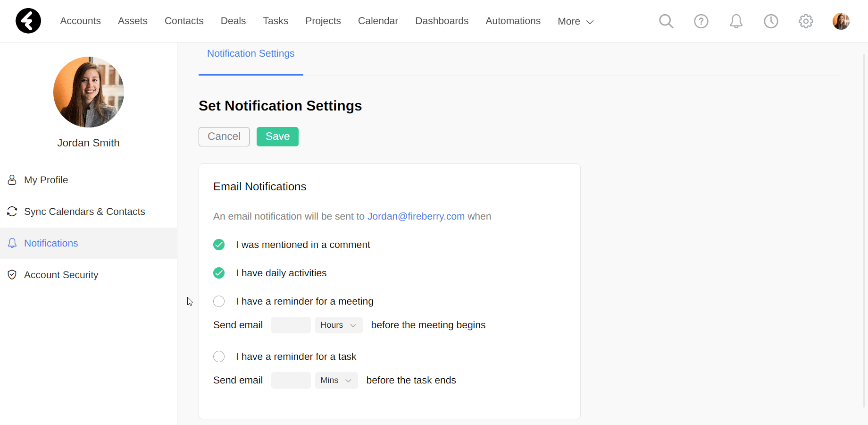Open the notifications bell in top bar
The width and height of the screenshot is (868, 425).
point(736,21)
